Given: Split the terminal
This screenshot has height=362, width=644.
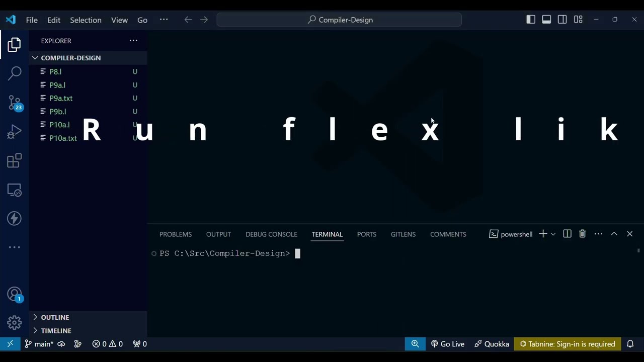Looking at the screenshot, I should pyautogui.click(x=567, y=234).
